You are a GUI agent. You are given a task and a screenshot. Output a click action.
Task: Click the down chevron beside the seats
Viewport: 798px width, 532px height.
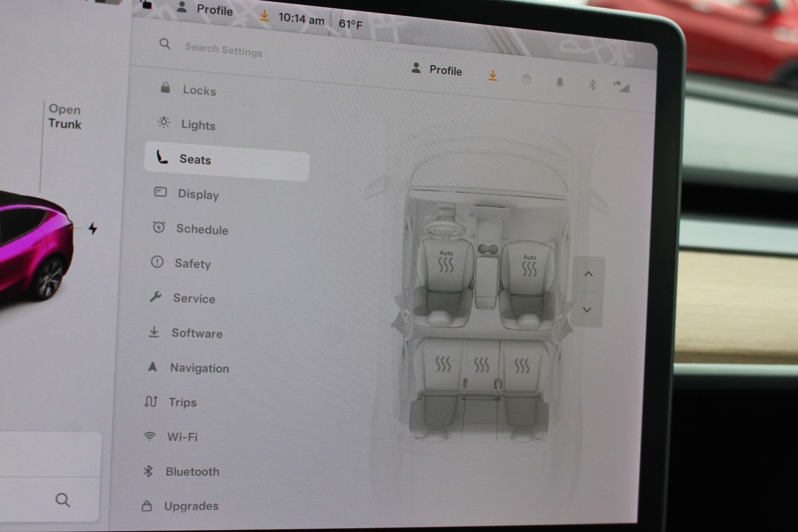(x=587, y=310)
